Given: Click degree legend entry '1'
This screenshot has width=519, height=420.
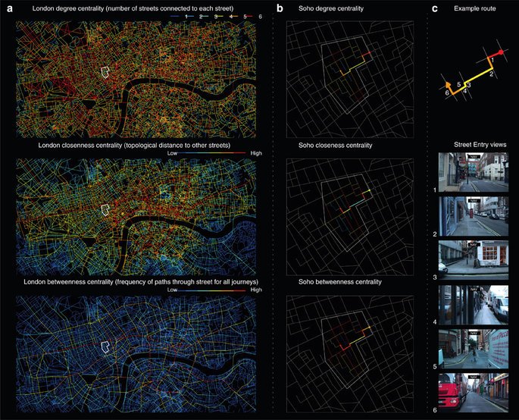Looking at the screenshot, I should tap(186, 16).
